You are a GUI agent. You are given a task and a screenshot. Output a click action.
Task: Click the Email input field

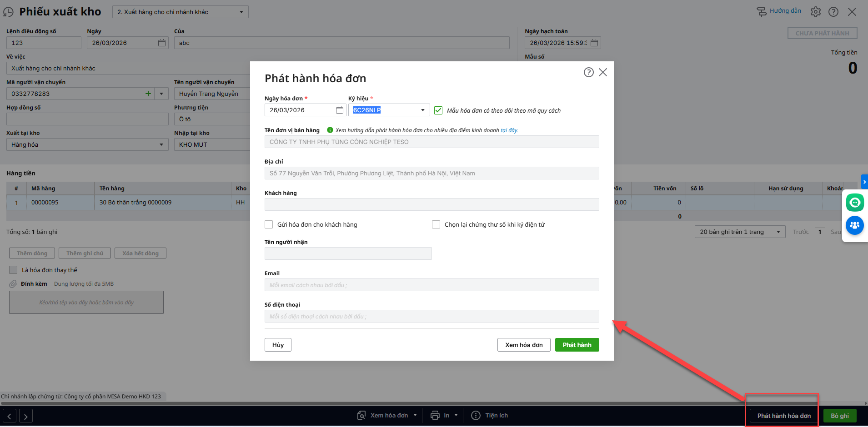431,285
